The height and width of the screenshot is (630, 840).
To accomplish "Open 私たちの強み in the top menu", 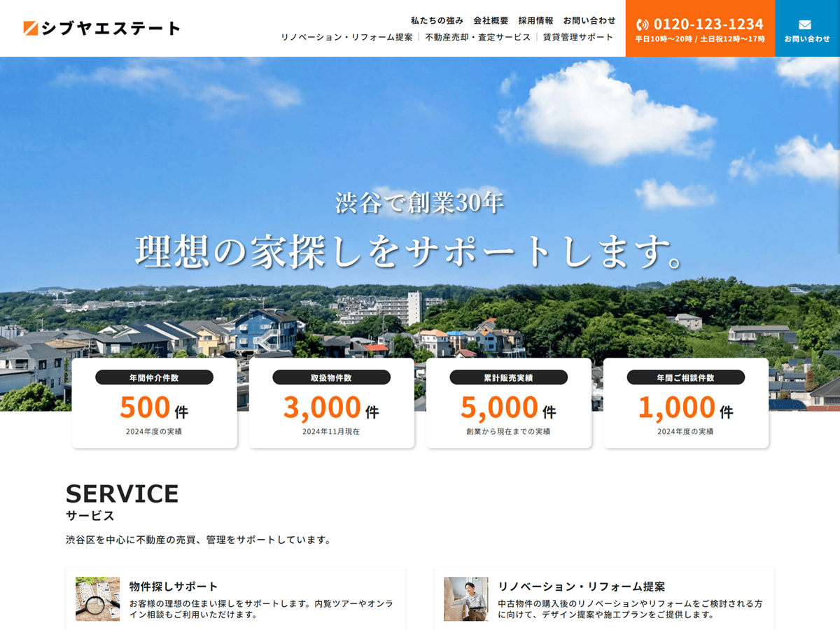I will pos(437,20).
